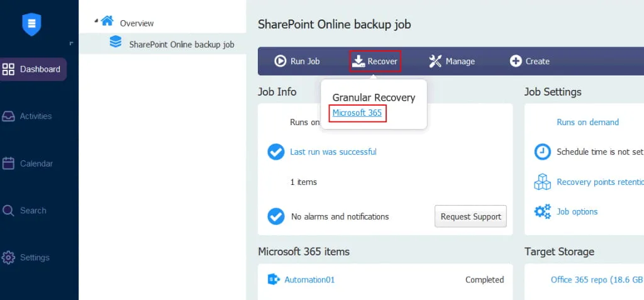Open Dashboard from the sidebar
644x300 pixels.
(x=33, y=69)
